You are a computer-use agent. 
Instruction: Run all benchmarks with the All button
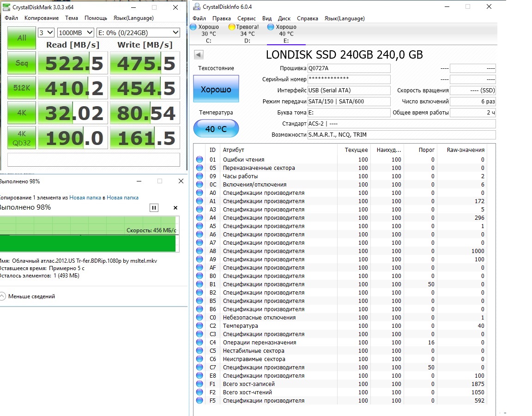[x=22, y=38]
